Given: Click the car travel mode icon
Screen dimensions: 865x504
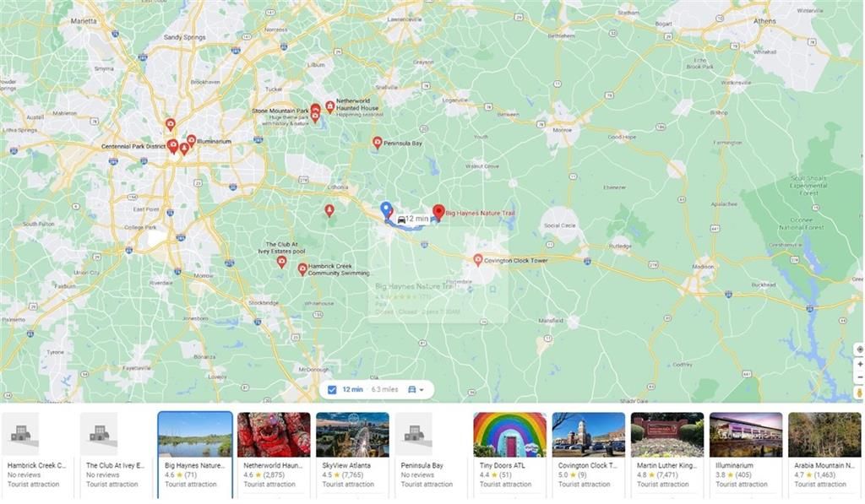Looking at the screenshot, I should tap(411, 389).
